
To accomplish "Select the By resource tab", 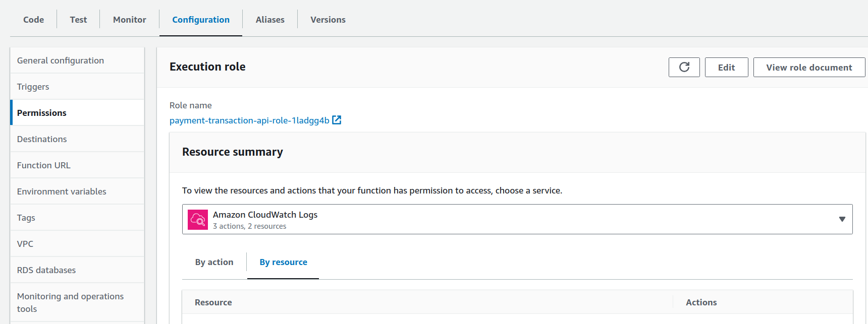I will pos(283,262).
